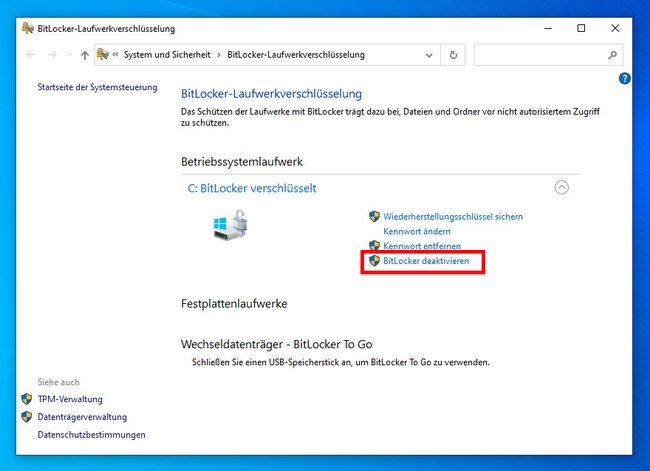Click BitLocker-Laufwerkverschlüsselung breadcrumb segment

[x=296, y=55]
